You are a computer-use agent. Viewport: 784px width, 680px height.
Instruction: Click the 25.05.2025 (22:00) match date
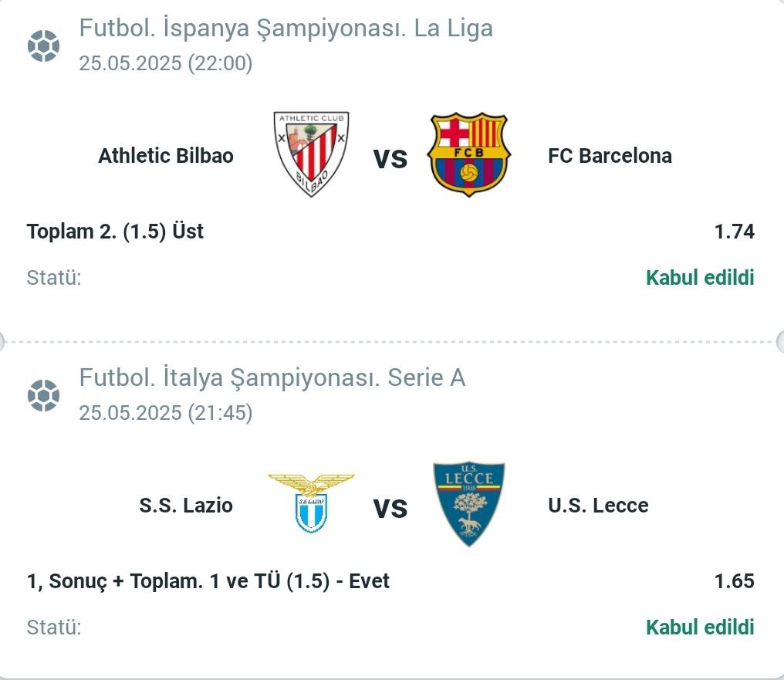[x=166, y=63]
